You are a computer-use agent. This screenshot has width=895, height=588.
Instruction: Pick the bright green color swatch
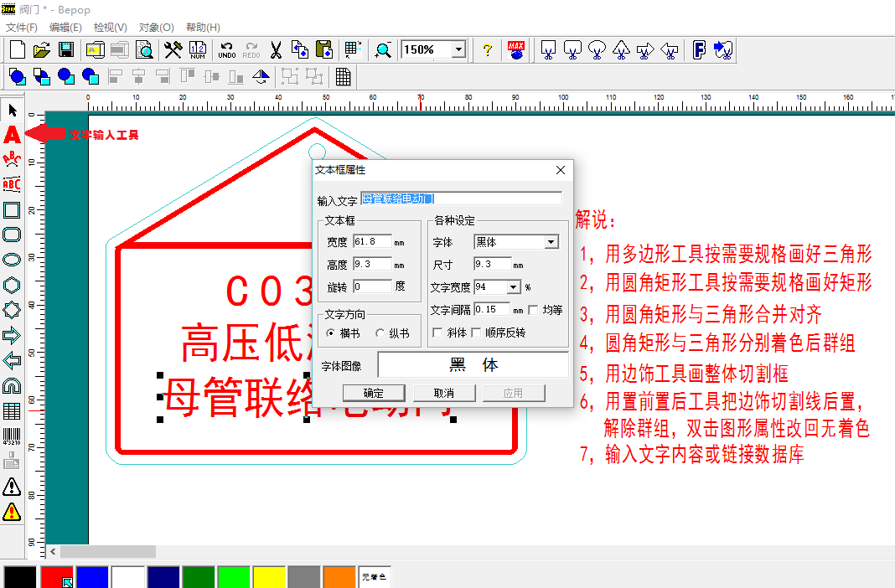tap(234, 577)
